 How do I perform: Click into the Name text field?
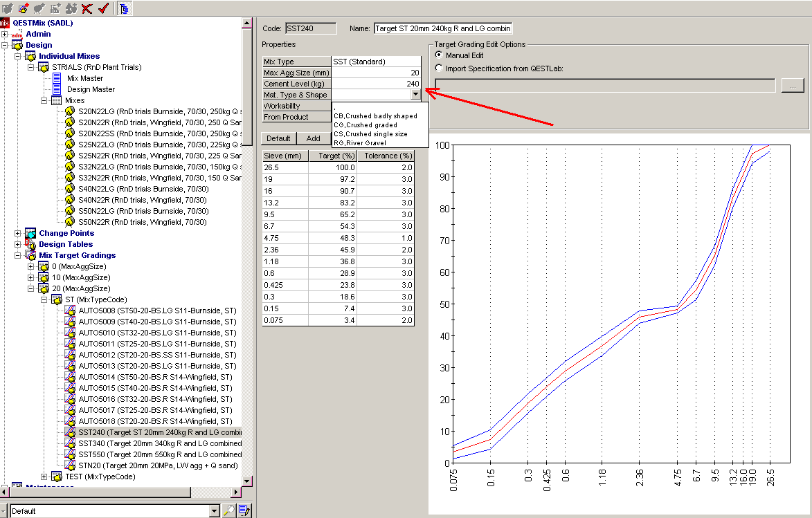pyautogui.click(x=442, y=28)
